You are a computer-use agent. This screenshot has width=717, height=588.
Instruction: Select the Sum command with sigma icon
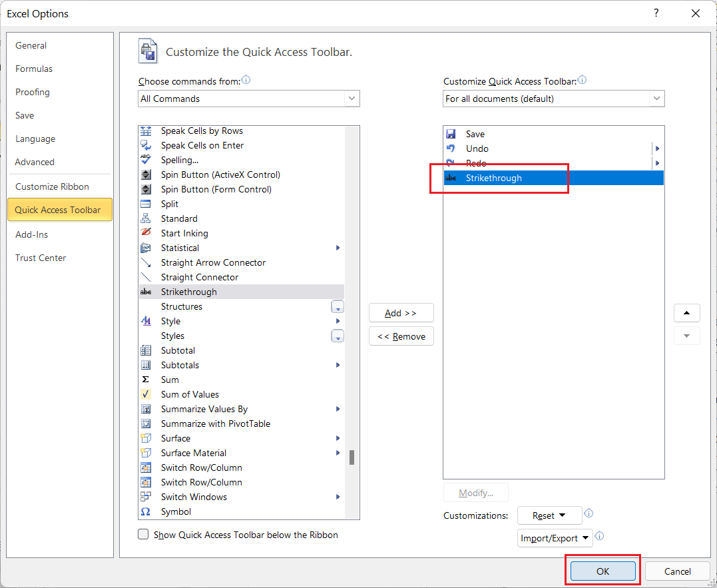[x=170, y=380]
